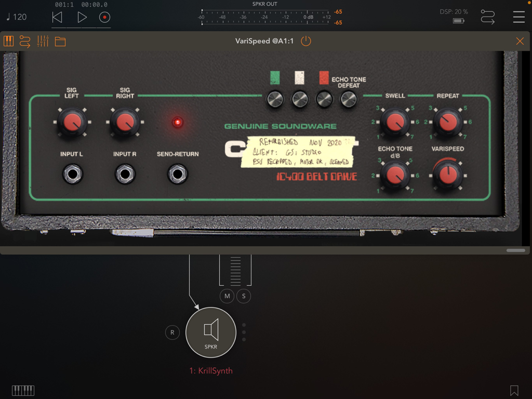Arm recording with the R button
532x399 pixels.
172,332
